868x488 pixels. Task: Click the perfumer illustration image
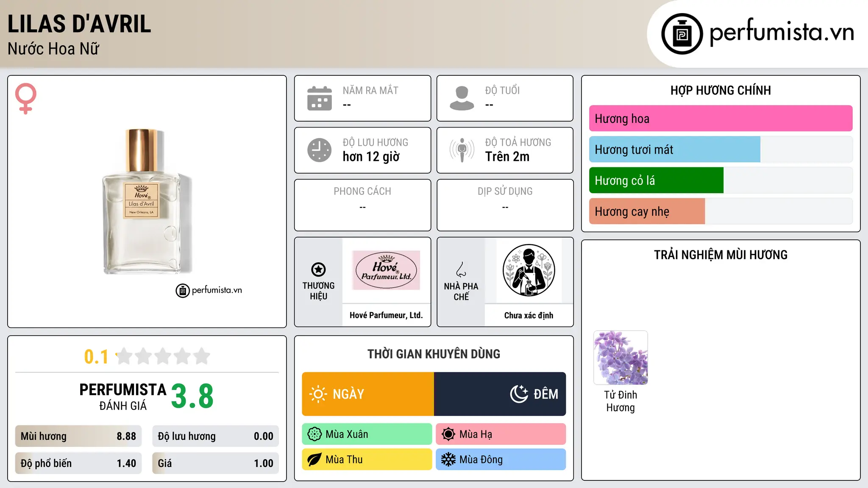point(529,270)
